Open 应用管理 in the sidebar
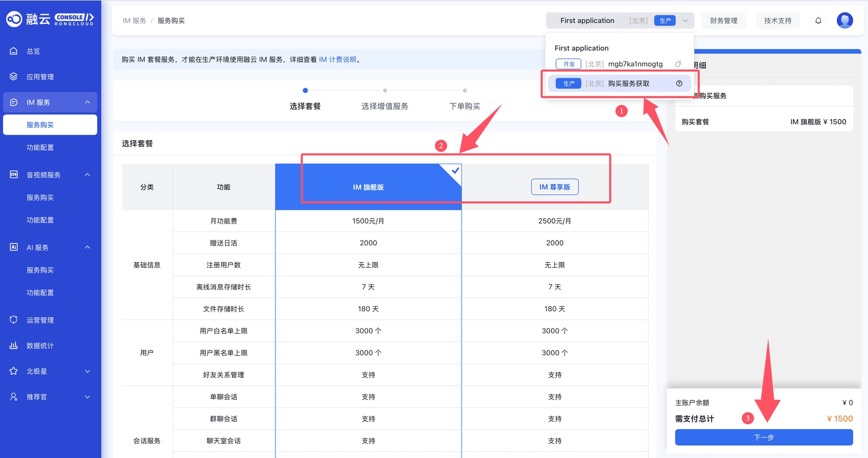Image resolution: width=868 pixels, height=458 pixels. (40, 77)
